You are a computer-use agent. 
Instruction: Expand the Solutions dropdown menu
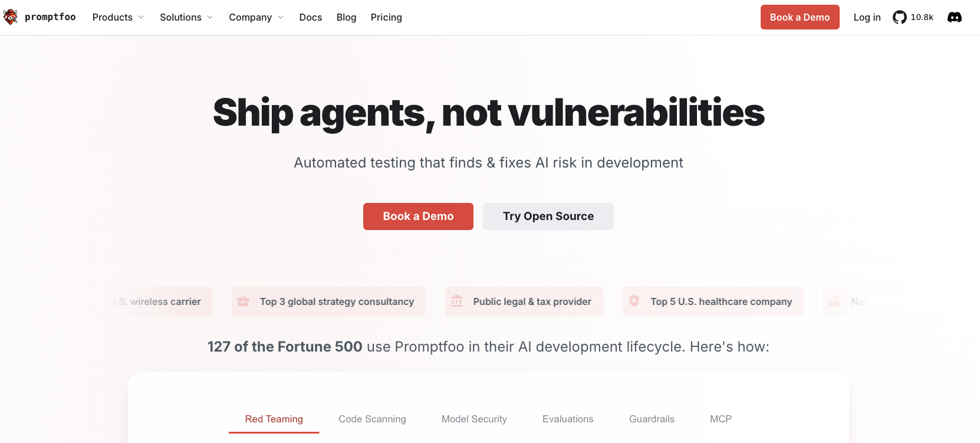[x=186, y=18]
